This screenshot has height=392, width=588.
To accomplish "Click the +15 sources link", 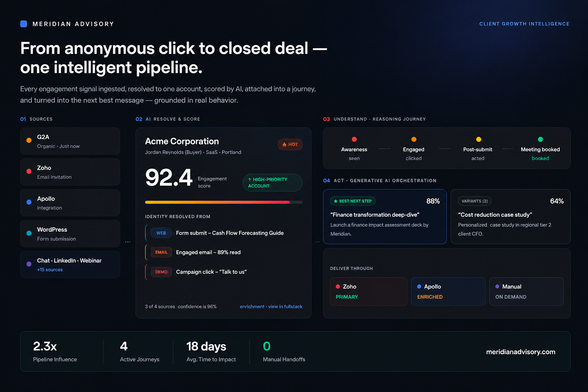I will (x=50, y=269).
